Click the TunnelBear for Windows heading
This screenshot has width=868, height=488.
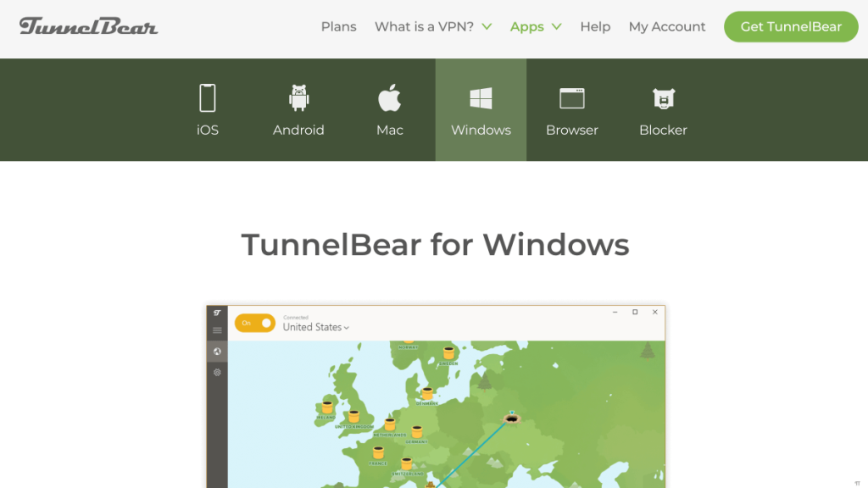[435, 245]
